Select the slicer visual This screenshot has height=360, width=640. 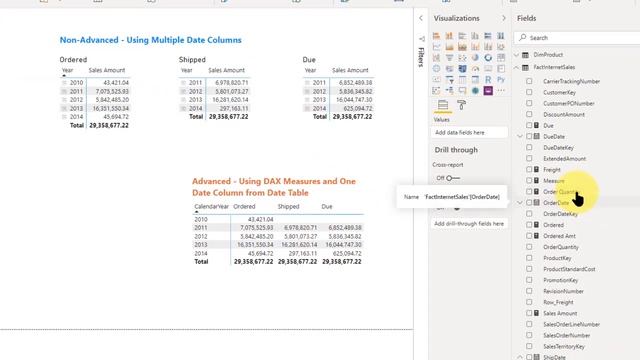point(449,80)
